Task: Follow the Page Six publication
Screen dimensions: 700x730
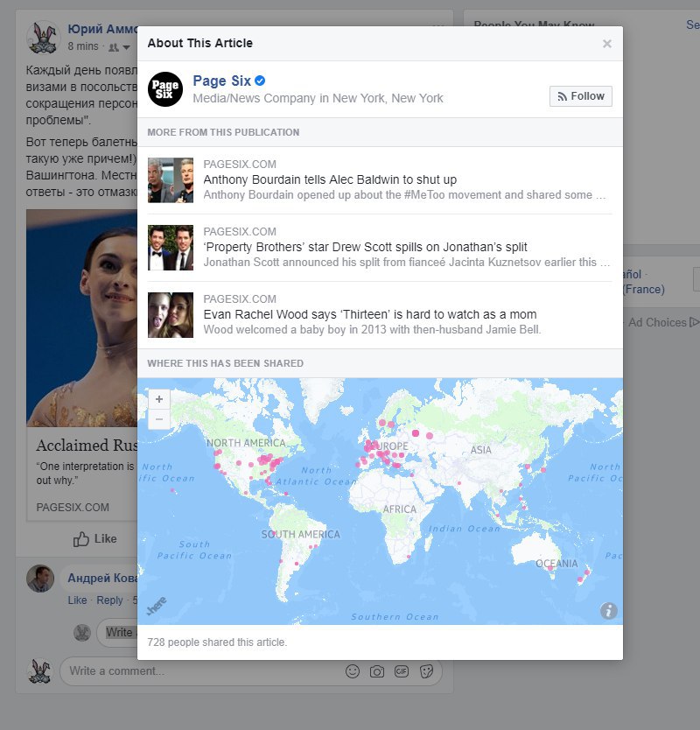Action: 581,96
